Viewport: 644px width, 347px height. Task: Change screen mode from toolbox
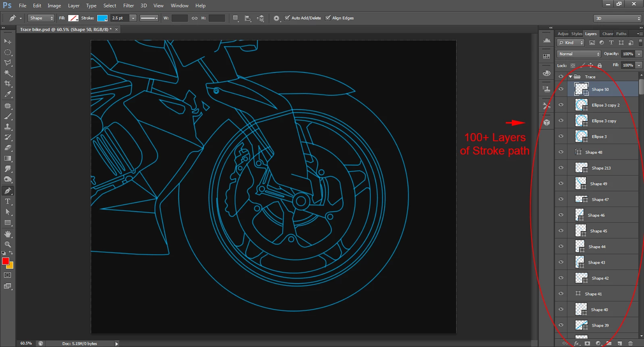tap(8, 286)
